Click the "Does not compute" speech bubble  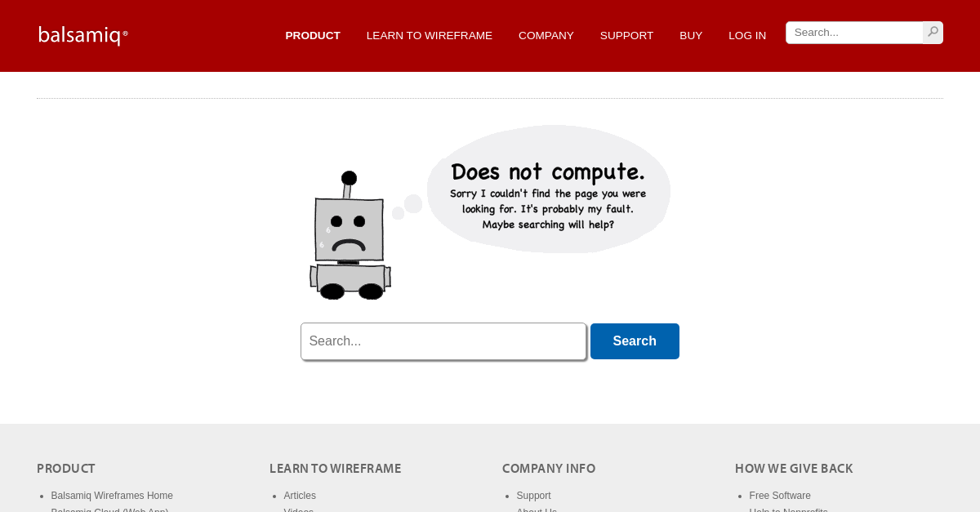pos(548,189)
